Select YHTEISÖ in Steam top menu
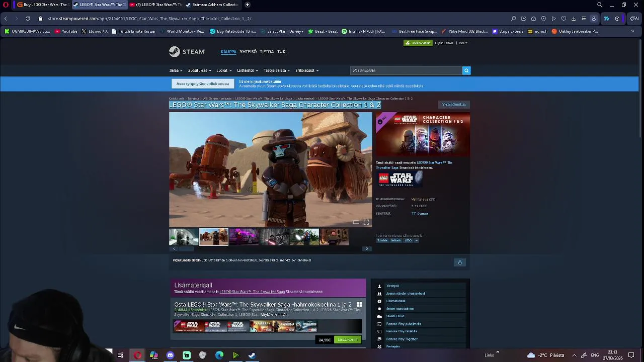644x362 pixels. coord(248,52)
